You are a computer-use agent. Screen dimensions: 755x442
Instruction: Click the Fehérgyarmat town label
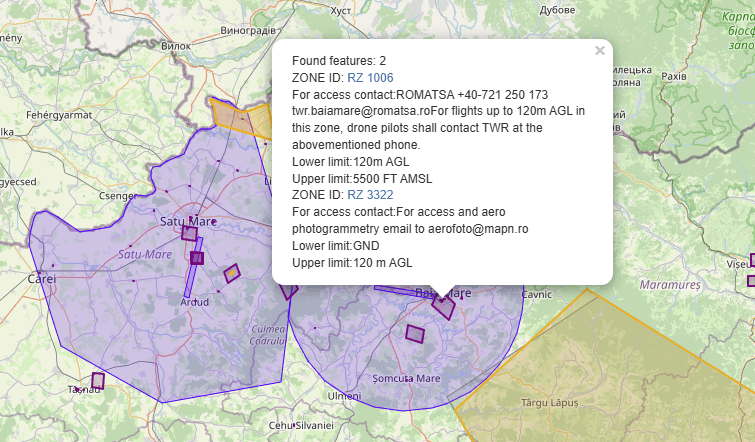click(59, 116)
